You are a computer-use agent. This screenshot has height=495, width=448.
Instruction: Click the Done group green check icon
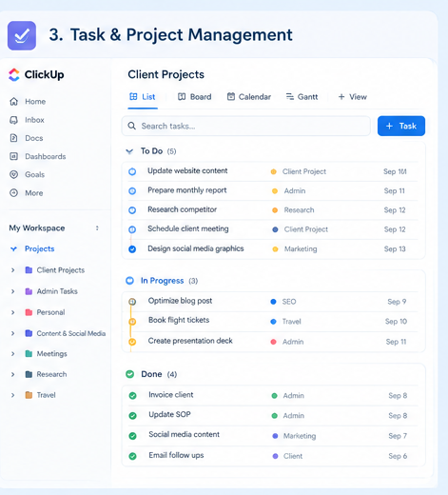[x=129, y=374]
